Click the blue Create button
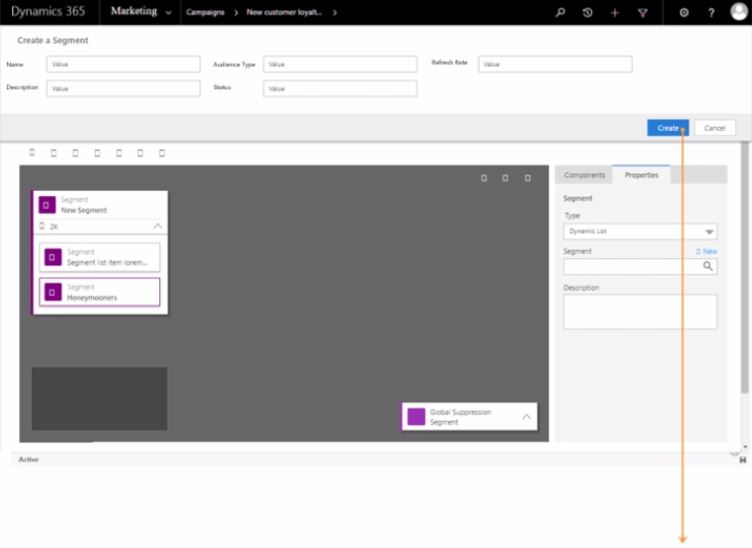752x548 pixels. [x=667, y=128]
